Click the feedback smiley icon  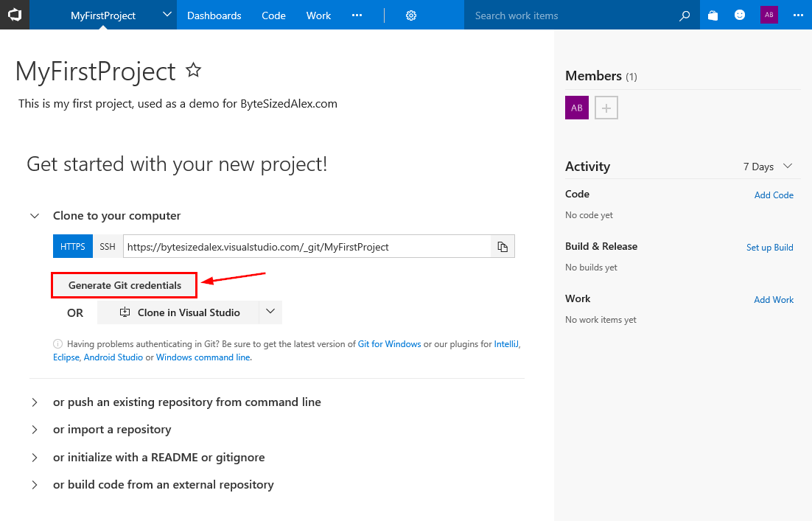click(740, 15)
